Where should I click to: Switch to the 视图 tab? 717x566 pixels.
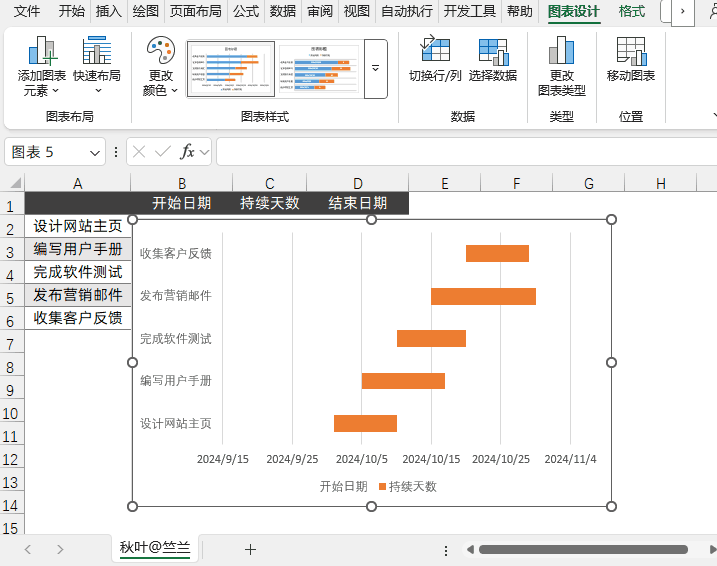point(356,11)
